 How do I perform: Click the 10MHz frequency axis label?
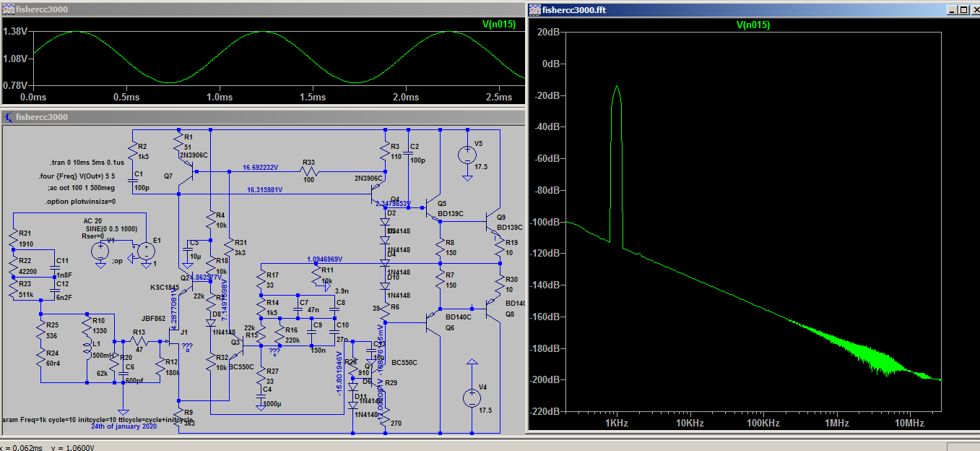909,423
